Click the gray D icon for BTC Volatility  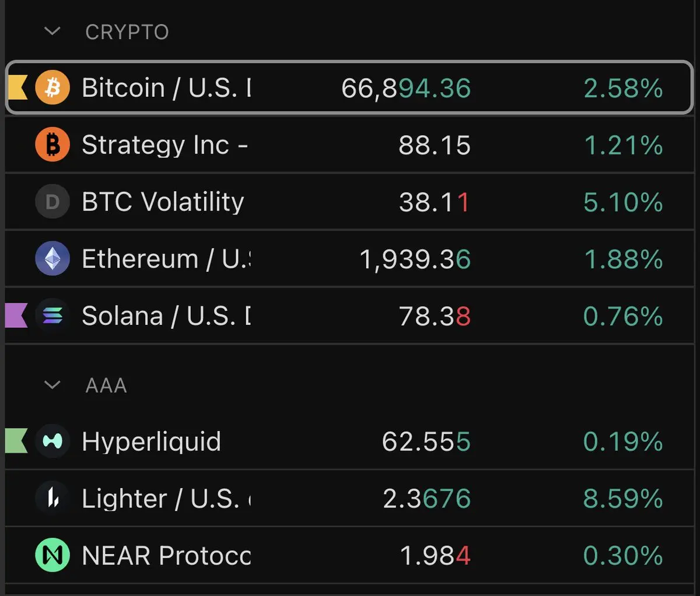pos(52,202)
